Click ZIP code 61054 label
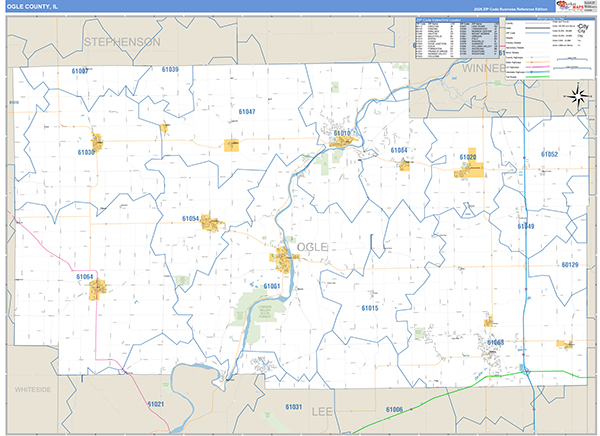 coord(191,219)
